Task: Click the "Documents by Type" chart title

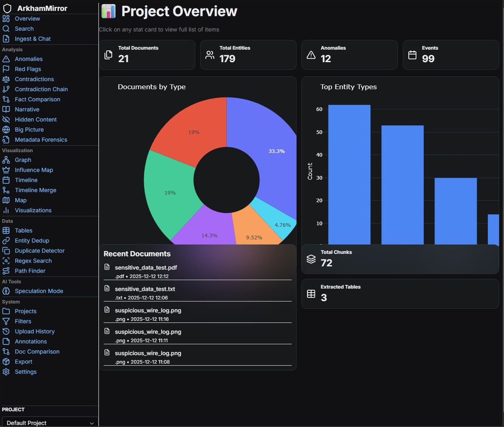Action: [152, 87]
